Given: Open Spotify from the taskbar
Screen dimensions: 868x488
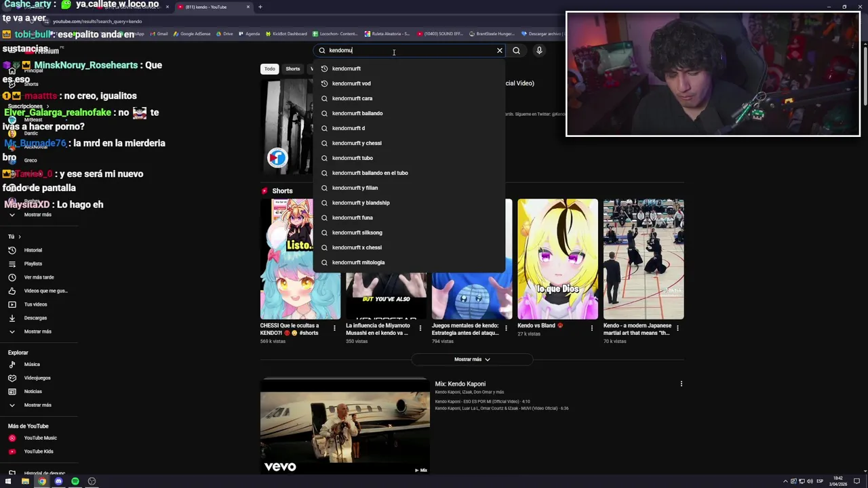Looking at the screenshot, I should pos(75,481).
